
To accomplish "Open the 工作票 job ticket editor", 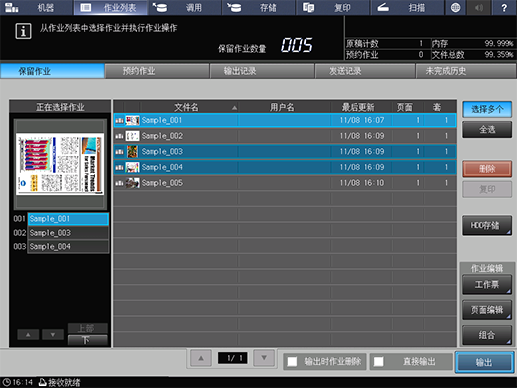I will pos(487,284).
